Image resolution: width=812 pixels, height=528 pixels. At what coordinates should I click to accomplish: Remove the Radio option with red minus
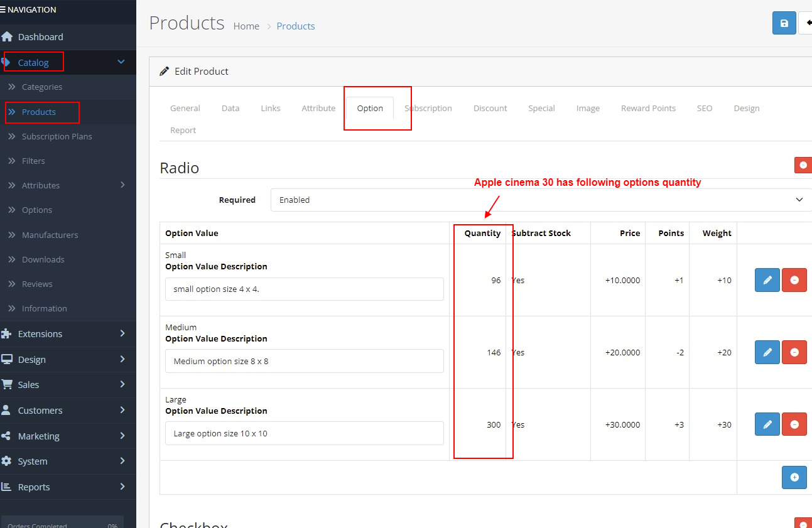click(803, 165)
